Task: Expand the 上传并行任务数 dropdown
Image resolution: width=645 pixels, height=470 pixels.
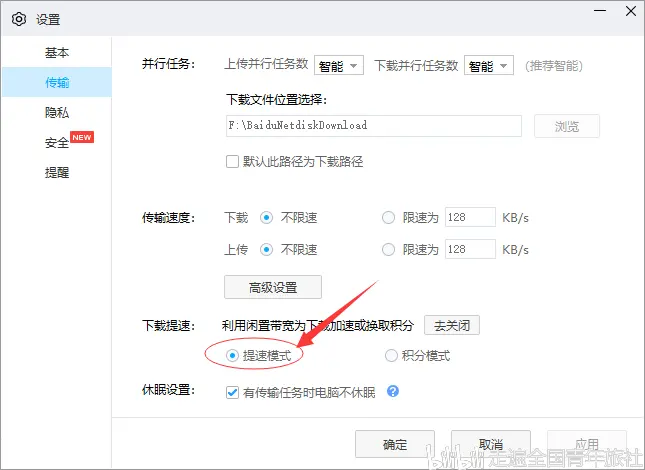Action: (x=339, y=65)
